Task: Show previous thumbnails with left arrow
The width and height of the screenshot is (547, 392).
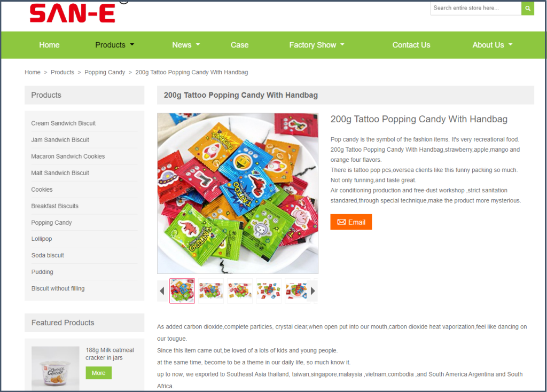Action: (162, 291)
